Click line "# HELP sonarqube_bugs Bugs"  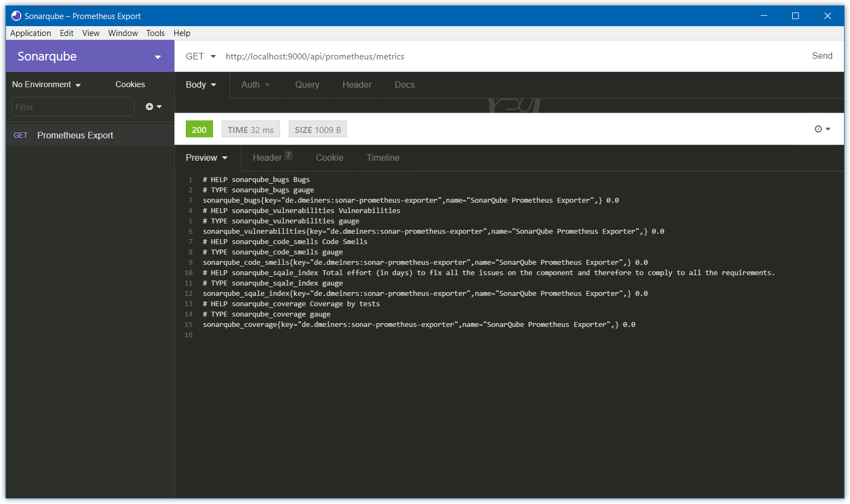256,179
